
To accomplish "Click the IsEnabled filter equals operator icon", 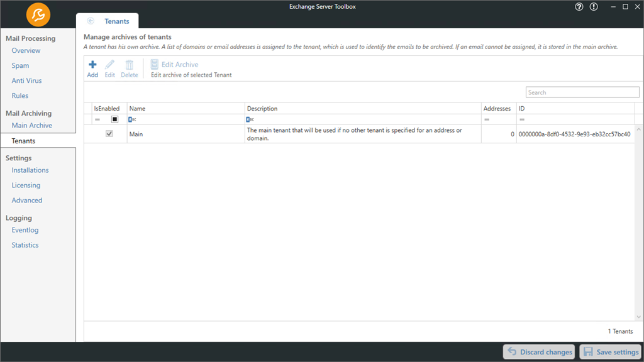I will tap(97, 119).
